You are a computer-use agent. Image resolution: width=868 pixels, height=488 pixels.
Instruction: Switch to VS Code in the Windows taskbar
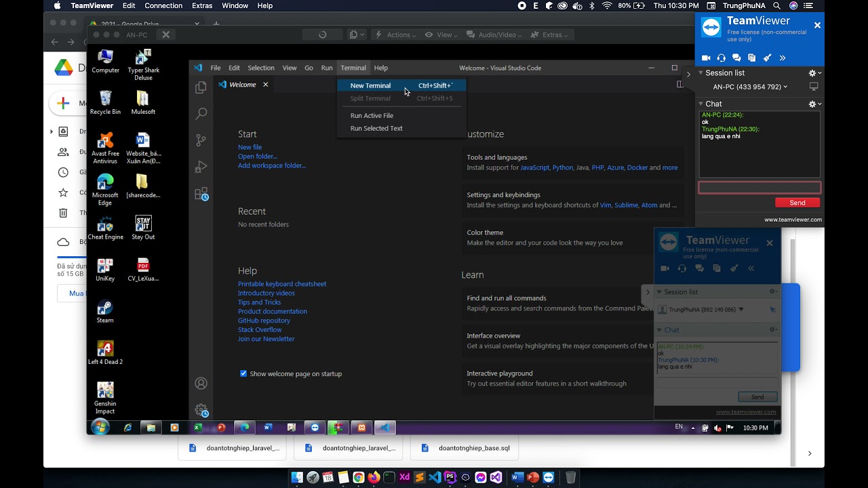(384, 428)
